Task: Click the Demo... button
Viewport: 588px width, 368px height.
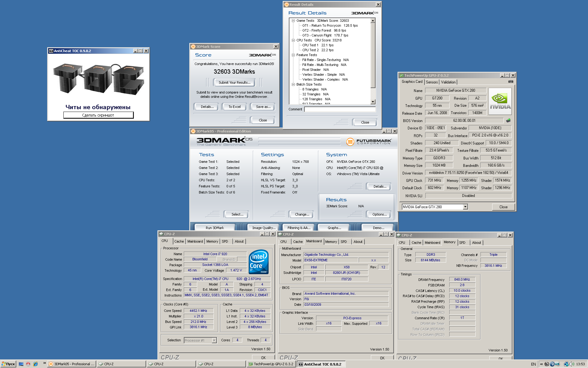Action: tap(379, 228)
